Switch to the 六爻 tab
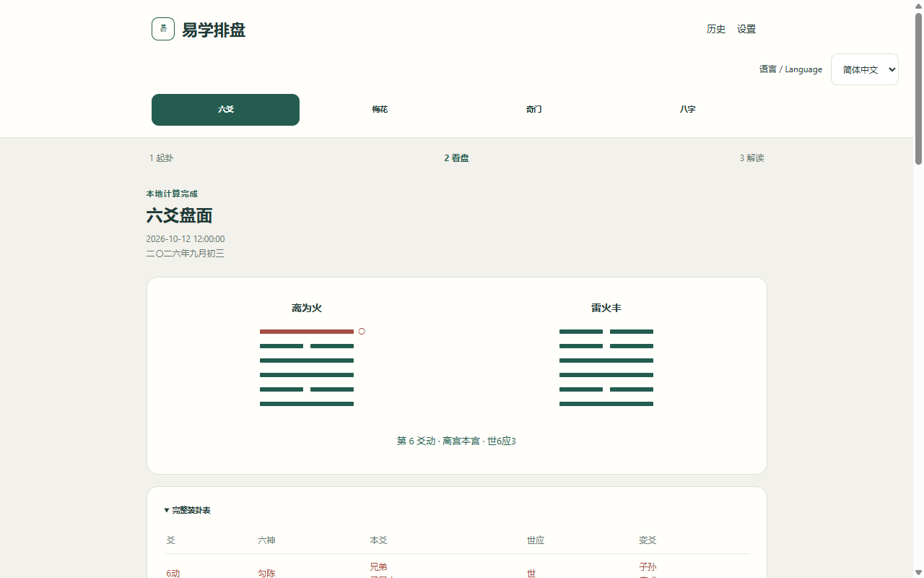The width and height of the screenshot is (924, 578). pos(225,110)
